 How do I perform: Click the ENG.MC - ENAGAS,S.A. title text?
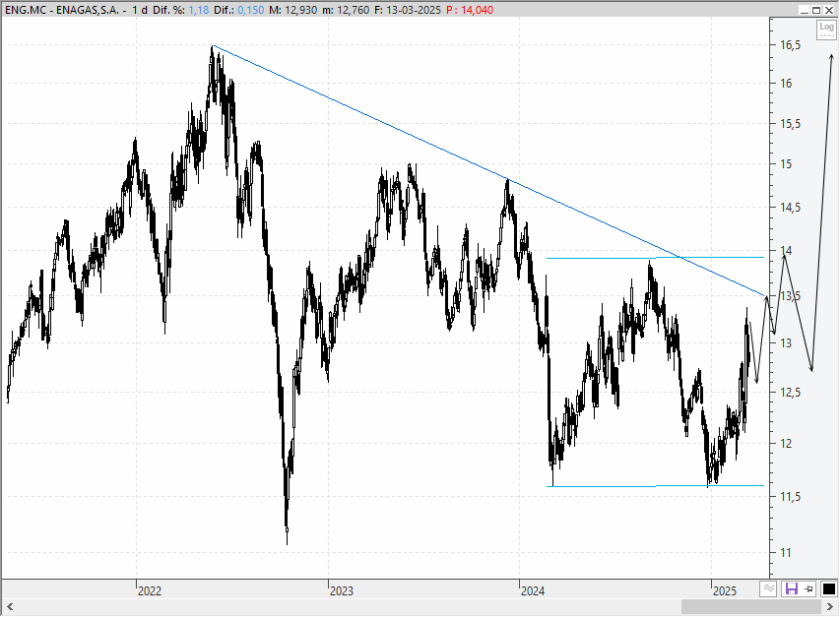62,10
